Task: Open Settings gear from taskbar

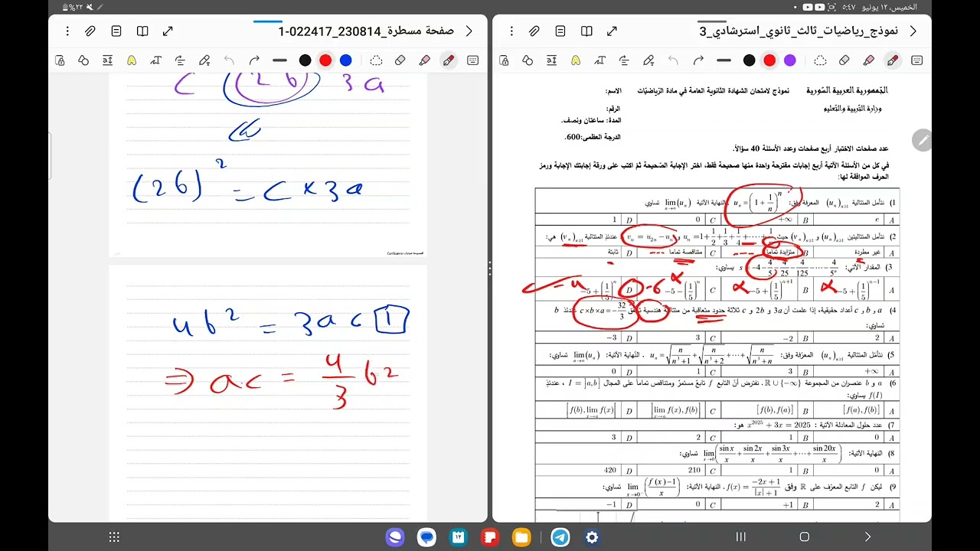Action: (592, 537)
